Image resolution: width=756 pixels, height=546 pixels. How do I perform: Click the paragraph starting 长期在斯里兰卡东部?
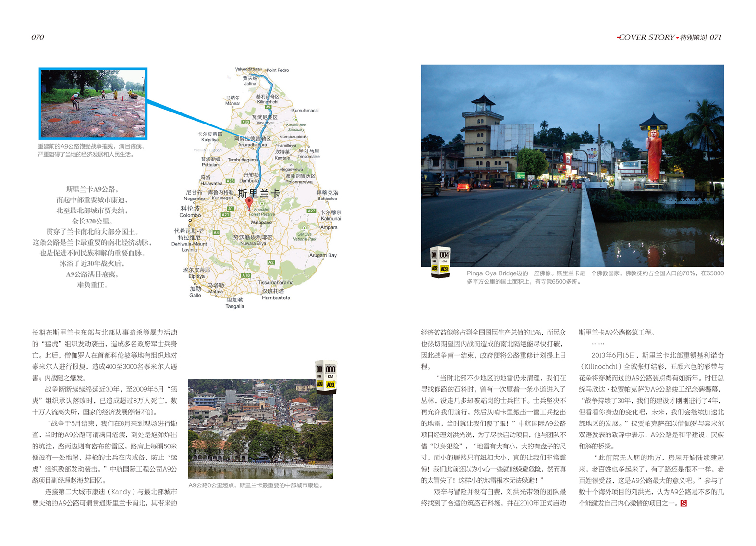point(105,355)
